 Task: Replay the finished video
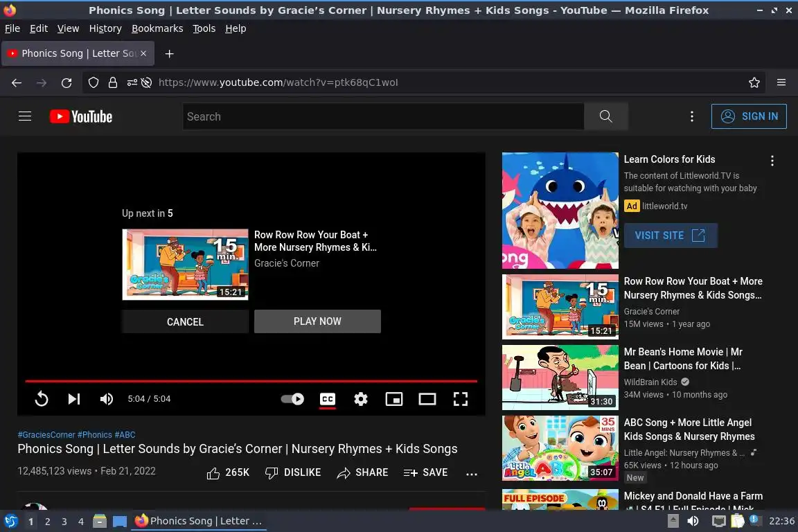[x=42, y=399]
